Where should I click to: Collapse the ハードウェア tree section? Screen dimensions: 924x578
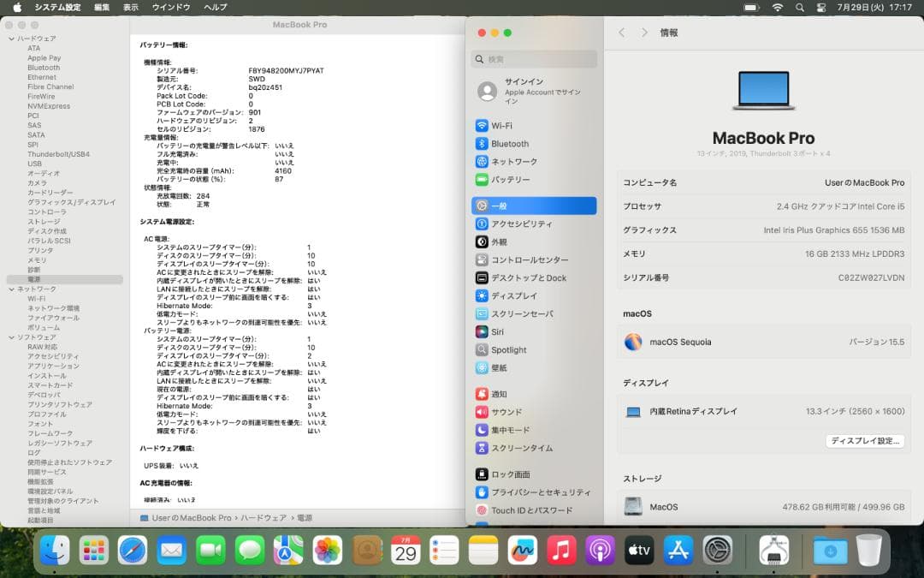11,39
